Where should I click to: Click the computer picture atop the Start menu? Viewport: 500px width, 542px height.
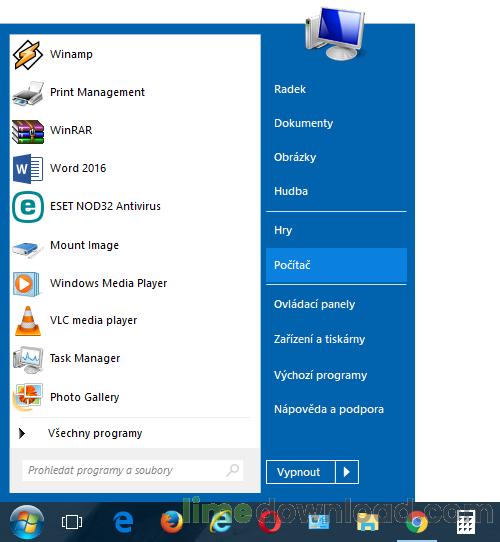tap(335, 34)
